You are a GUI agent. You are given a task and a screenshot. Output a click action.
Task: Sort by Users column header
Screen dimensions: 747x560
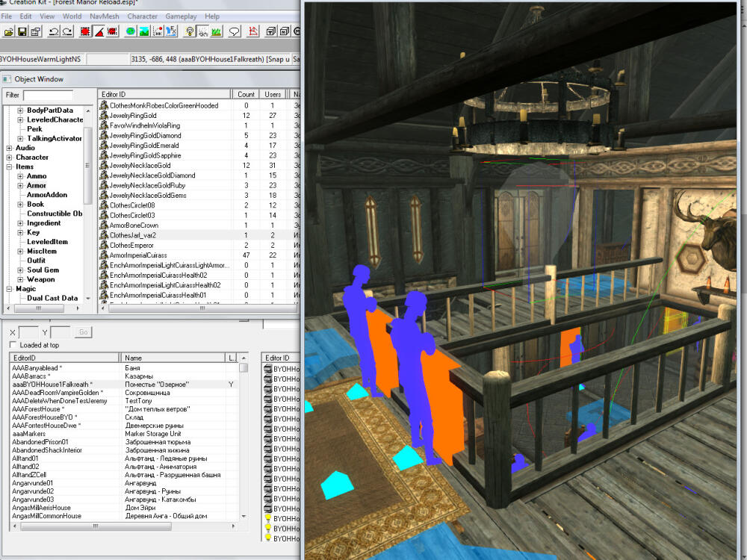pyautogui.click(x=273, y=94)
